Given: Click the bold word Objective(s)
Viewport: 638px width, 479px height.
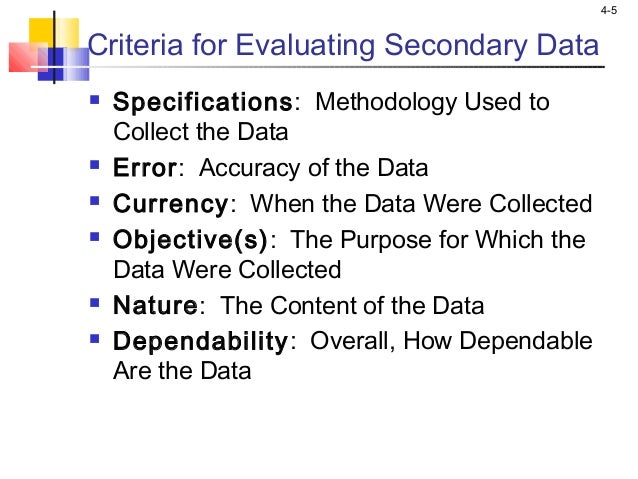Looking at the screenshot, I should click(190, 240).
